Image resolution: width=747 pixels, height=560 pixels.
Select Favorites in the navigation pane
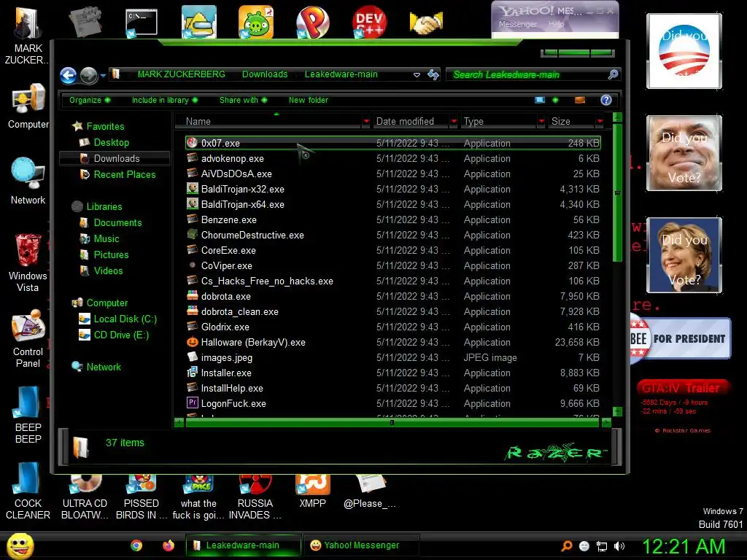[x=105, y=126]
